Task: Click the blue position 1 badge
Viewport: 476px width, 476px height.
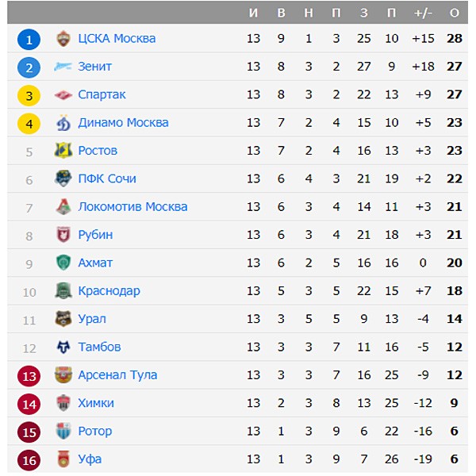Action: point(29,40)
